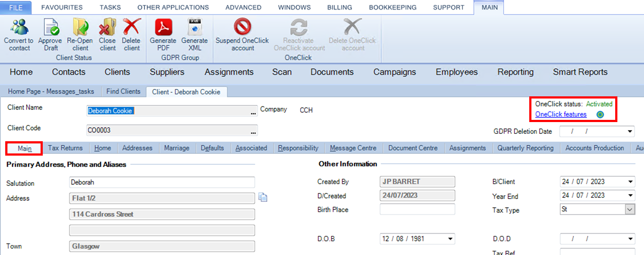The image size is (644, 255).
Task: Switch to the Find Clients tab
Action: pos(123,92)
